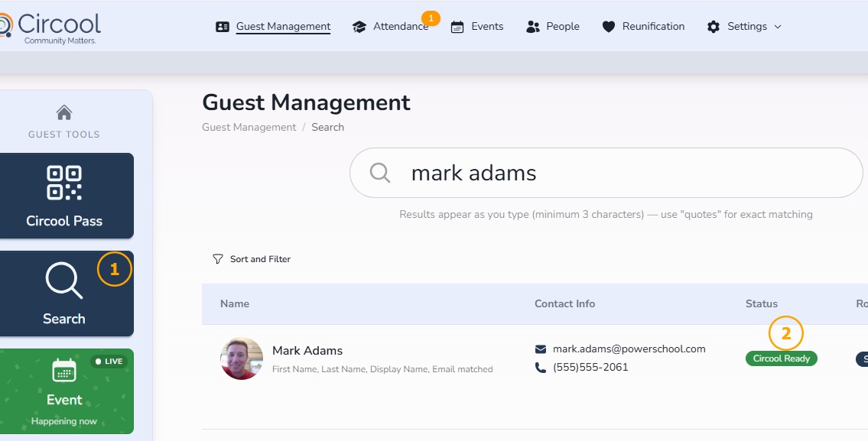The width and height of the screenshot is (868, 441).
Task: Click the Circool Pass QR code icon
Action: 64,183
